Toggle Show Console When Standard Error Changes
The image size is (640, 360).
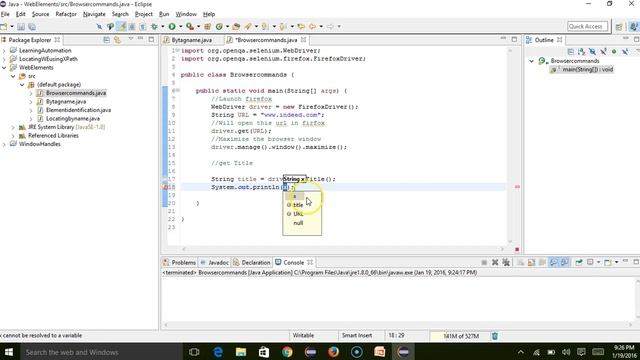[x=564, y=262]
